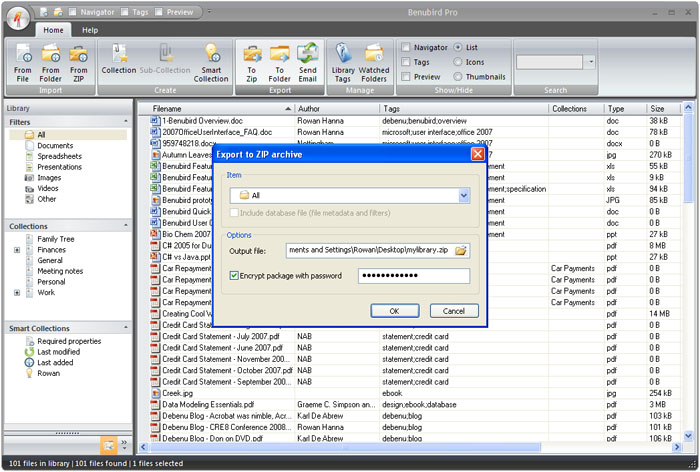The image size is (700, 472).
Task: Expand the Work collection
Action: [17, 293]
